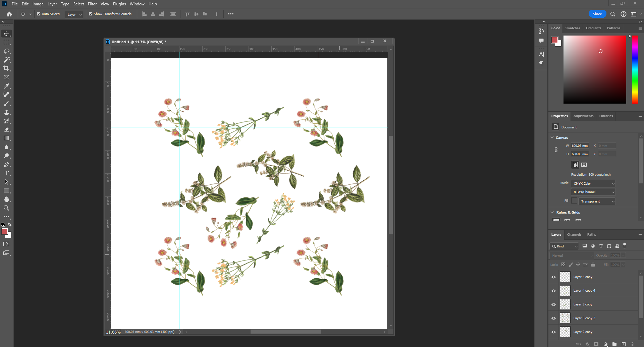The image size is (644, 347).
Task: Toggle the Auto-Select checkbox
Action: [39, 14]
